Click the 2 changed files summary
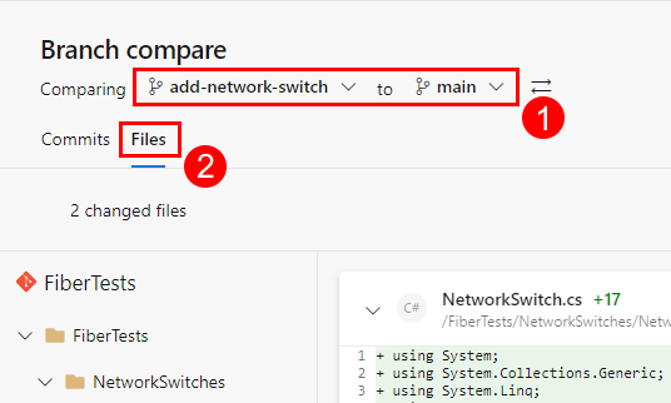 (x=128, y=211)
